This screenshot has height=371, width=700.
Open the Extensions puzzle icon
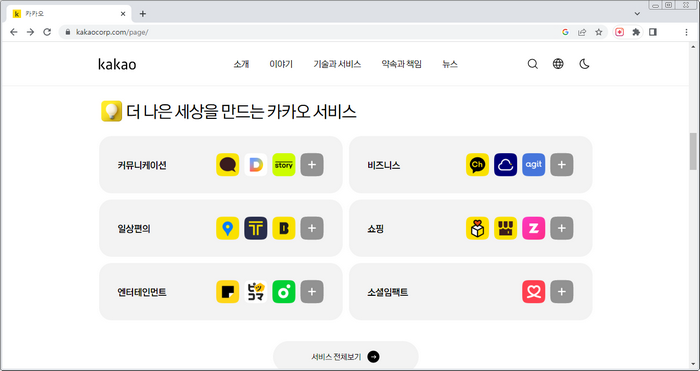click(636, 32)
